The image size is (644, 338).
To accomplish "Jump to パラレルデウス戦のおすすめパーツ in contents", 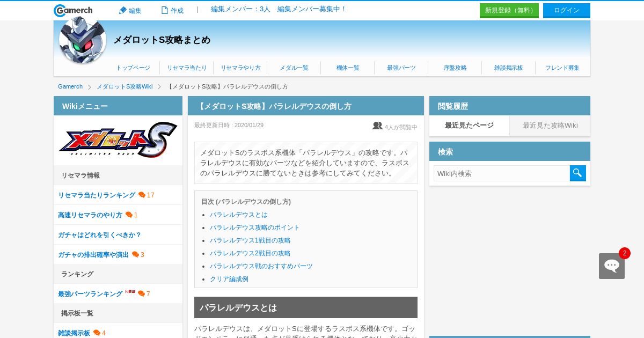I will pos(261,266).
